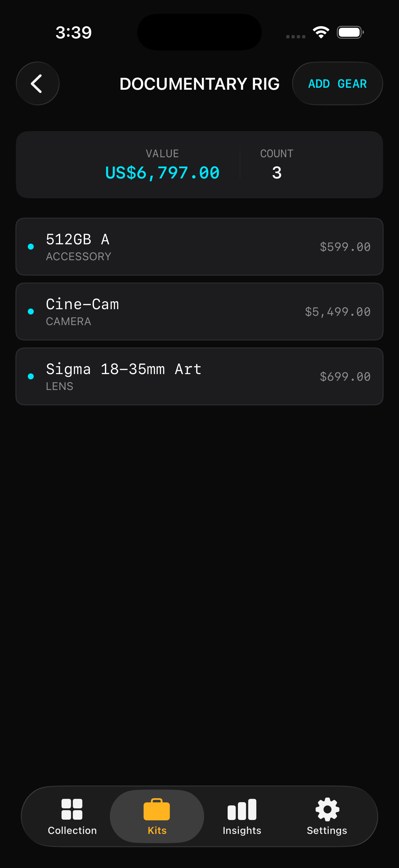
Task: Open the Insights bar chart icon
Action: pos(242,809)
